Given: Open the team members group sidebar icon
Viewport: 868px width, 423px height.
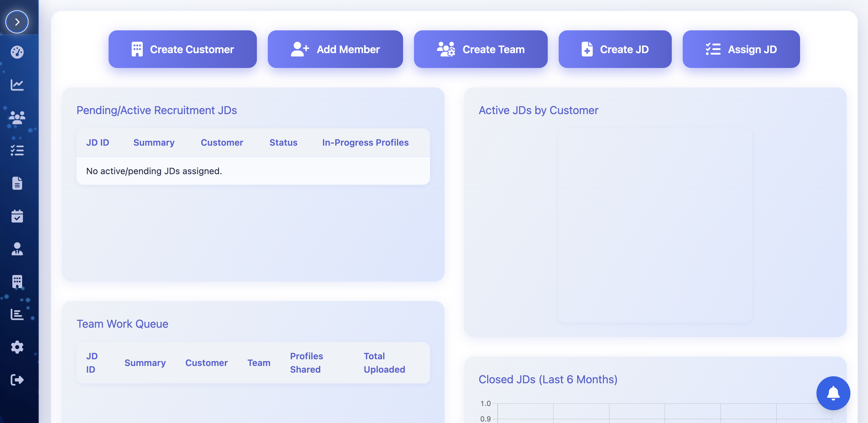Looking at the screenshot, I should (x=17, y=117).
